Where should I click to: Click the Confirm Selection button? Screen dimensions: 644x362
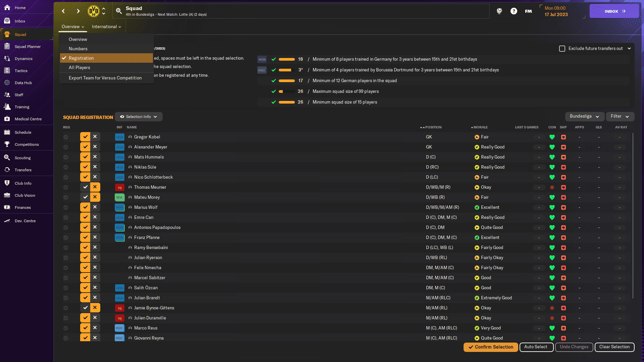(491, 347)
